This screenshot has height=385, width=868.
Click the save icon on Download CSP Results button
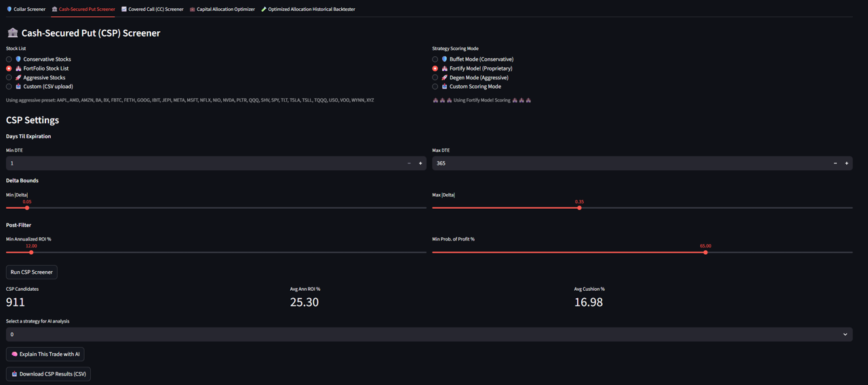coord(14,374)
